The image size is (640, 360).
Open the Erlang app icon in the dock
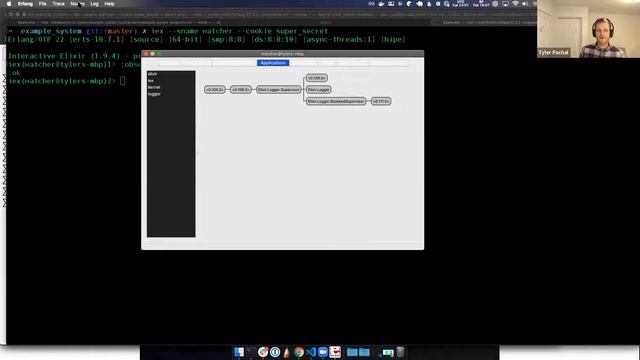pyautogui.click(x=335, y=352)
